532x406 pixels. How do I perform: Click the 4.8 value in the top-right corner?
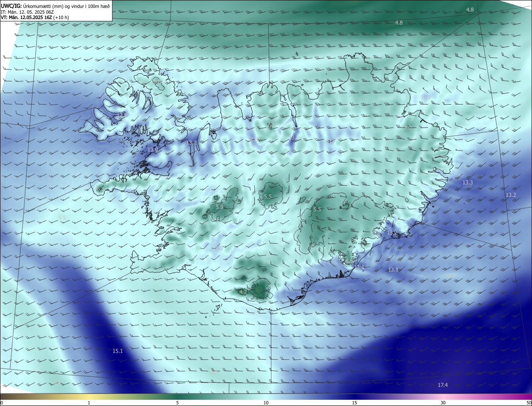[470, 10]
